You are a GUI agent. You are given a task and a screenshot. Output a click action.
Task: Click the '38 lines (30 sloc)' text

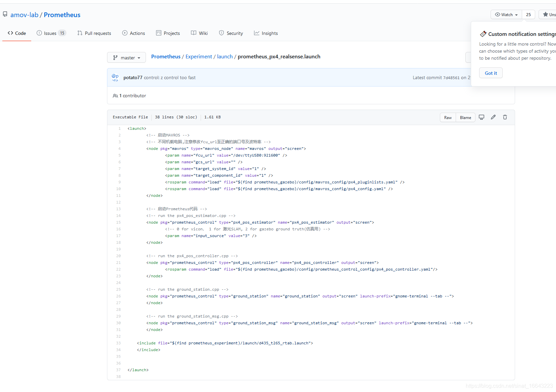pos(176,117)
